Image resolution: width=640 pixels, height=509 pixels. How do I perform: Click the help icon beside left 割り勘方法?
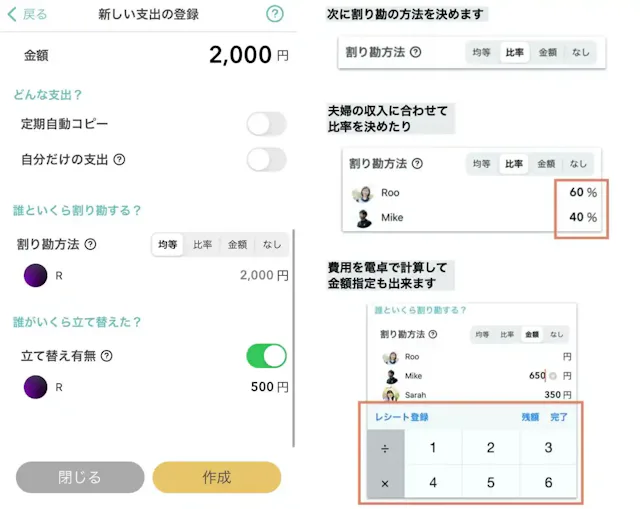(x=90, y=244)
